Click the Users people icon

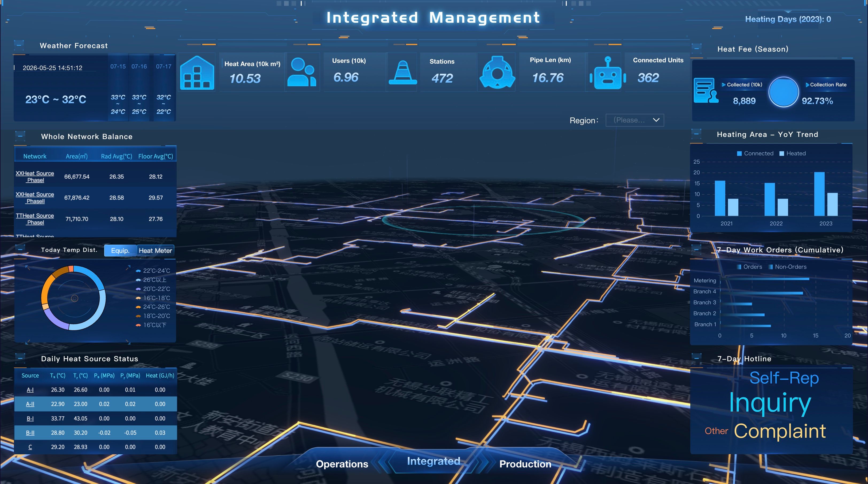[x=301, y=72]
